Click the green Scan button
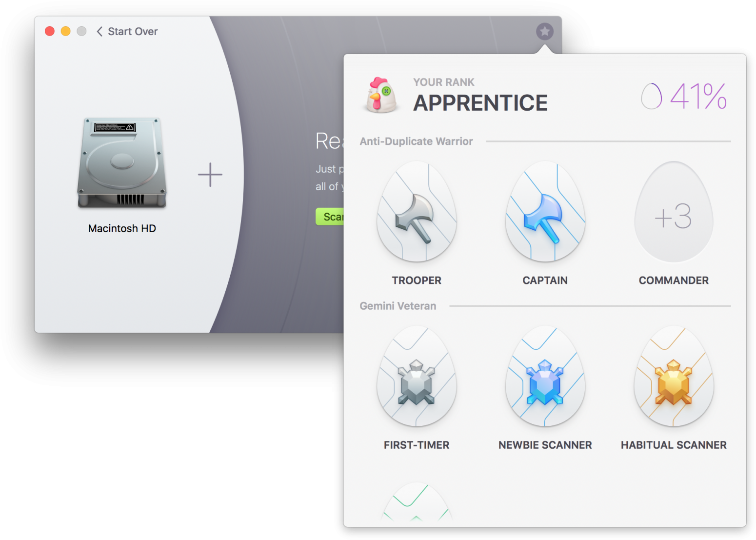 (x=330, y=217)
